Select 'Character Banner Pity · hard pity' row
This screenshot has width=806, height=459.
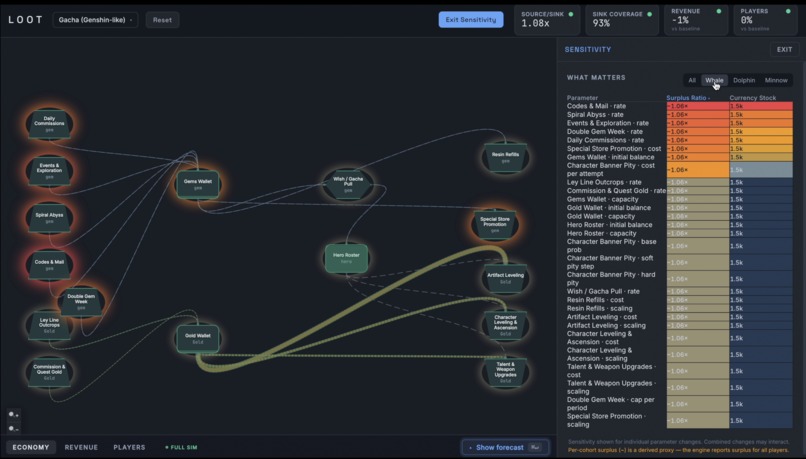[x=680, y=279]
